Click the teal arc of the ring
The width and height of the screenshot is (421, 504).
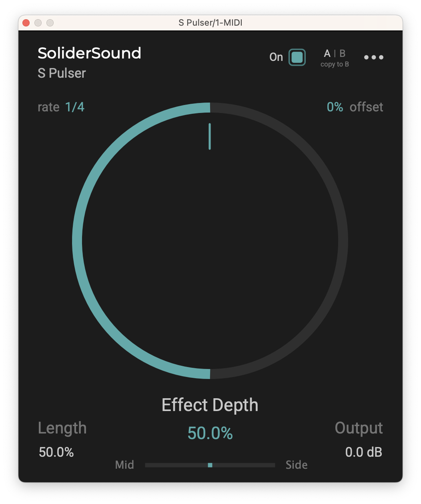pyautogui.click(x=77, y=240)
